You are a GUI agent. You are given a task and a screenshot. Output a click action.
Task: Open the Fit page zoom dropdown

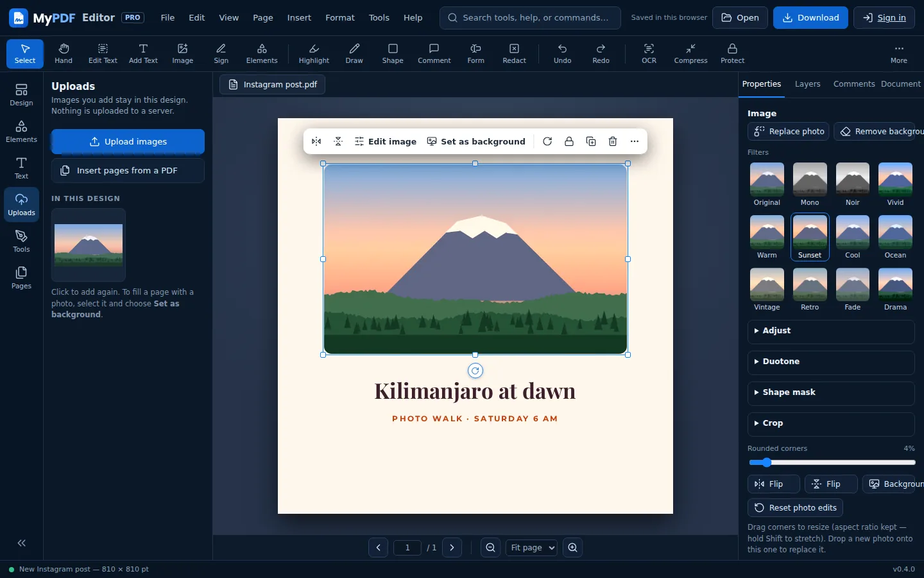[531, 548]
